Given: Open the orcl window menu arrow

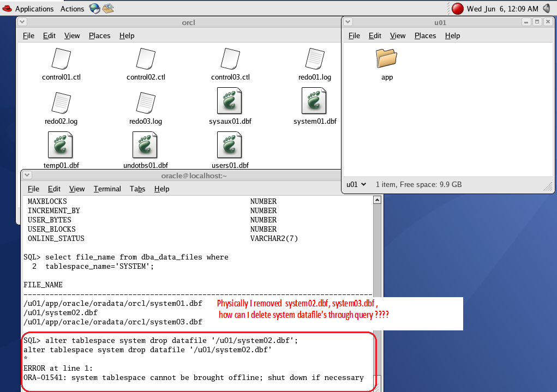Looking at the screenshot, I should 22,22.
